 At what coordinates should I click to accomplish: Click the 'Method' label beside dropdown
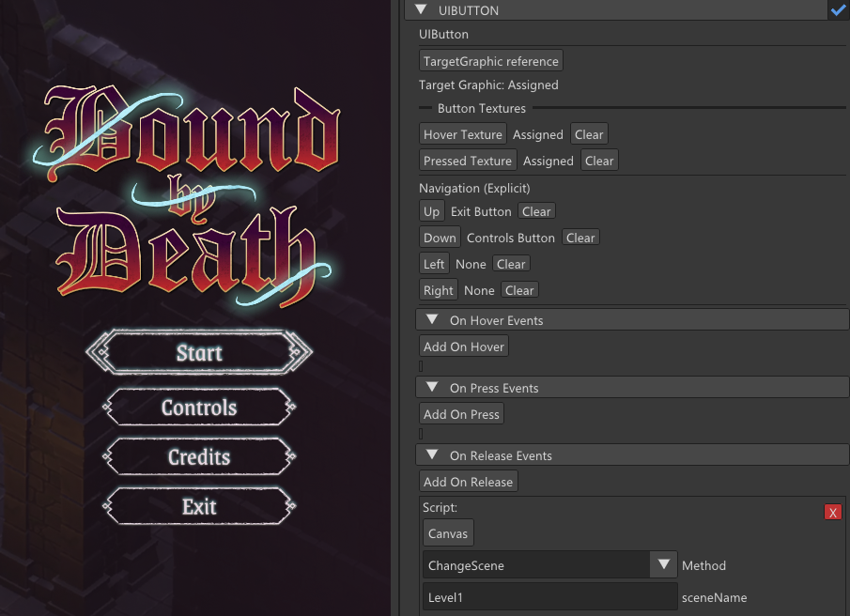(703, 565)
